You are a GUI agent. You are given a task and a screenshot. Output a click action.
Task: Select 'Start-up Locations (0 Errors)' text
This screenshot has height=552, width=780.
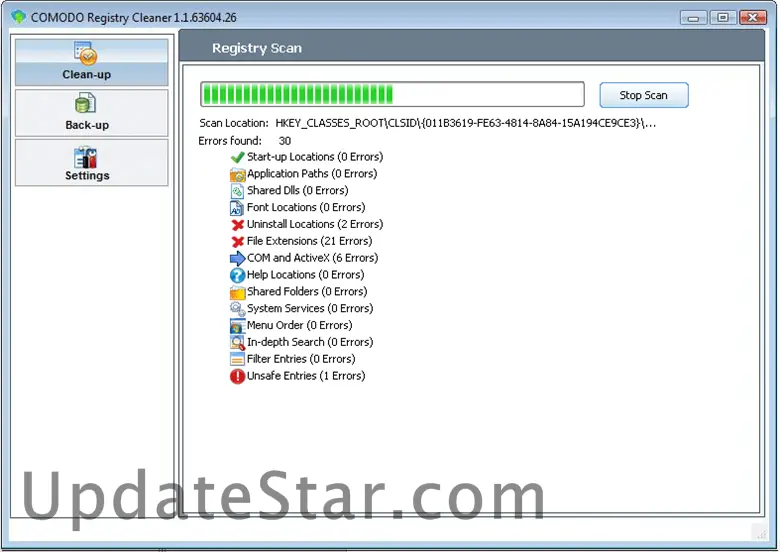315,157
